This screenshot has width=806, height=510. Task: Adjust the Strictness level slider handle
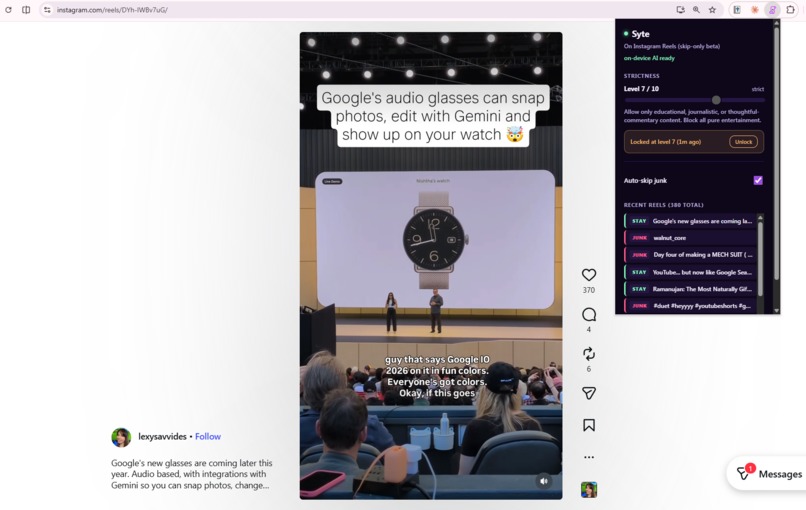pos(716,100)
